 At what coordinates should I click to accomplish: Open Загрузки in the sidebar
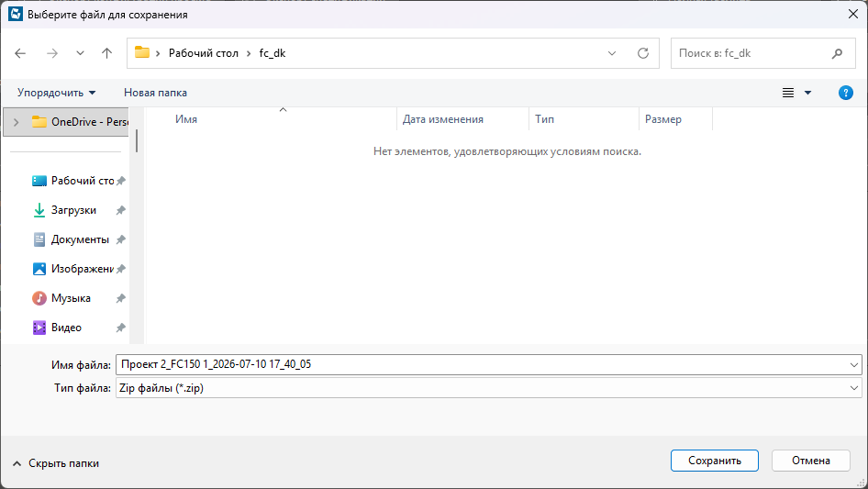coord(64,210)
